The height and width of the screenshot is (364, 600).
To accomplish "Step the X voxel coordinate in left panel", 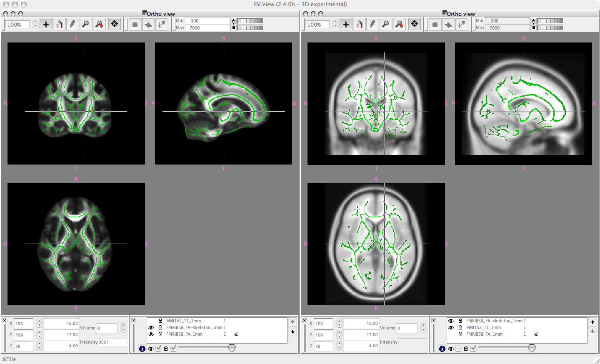I will click(39, 323).
